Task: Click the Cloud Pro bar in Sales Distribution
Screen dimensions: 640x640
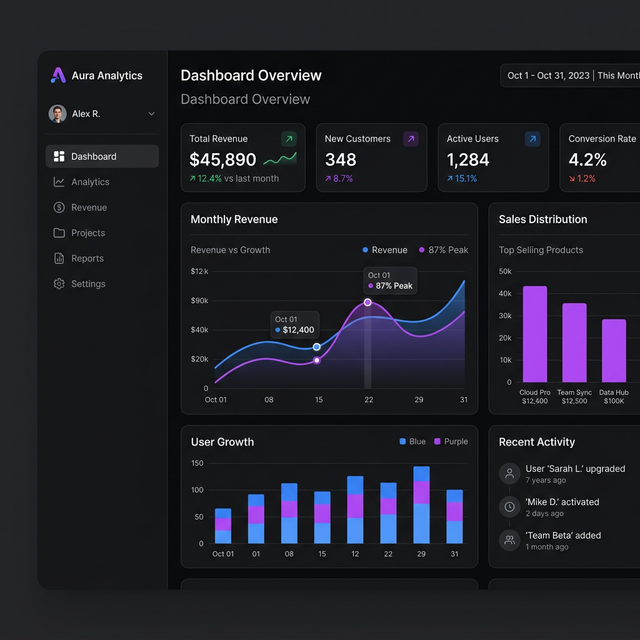Action: click(x=535, y=333)
